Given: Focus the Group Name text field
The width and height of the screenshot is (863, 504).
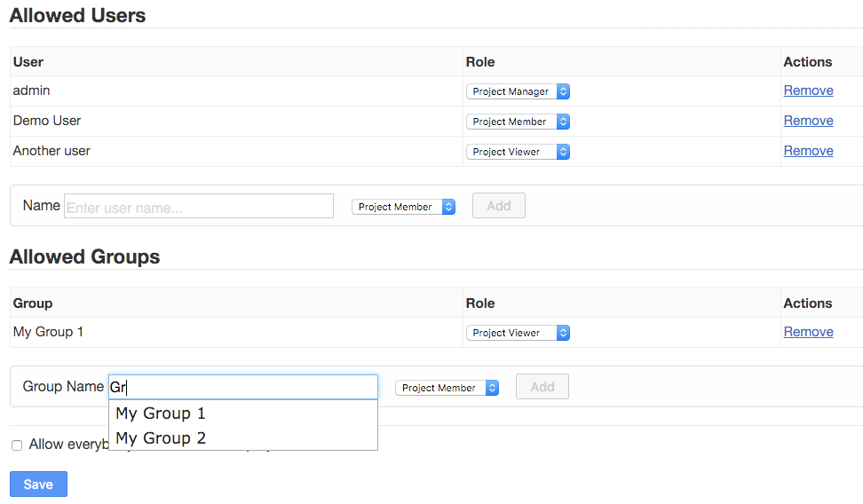Looking at the screenshot, I should (243, 387).
